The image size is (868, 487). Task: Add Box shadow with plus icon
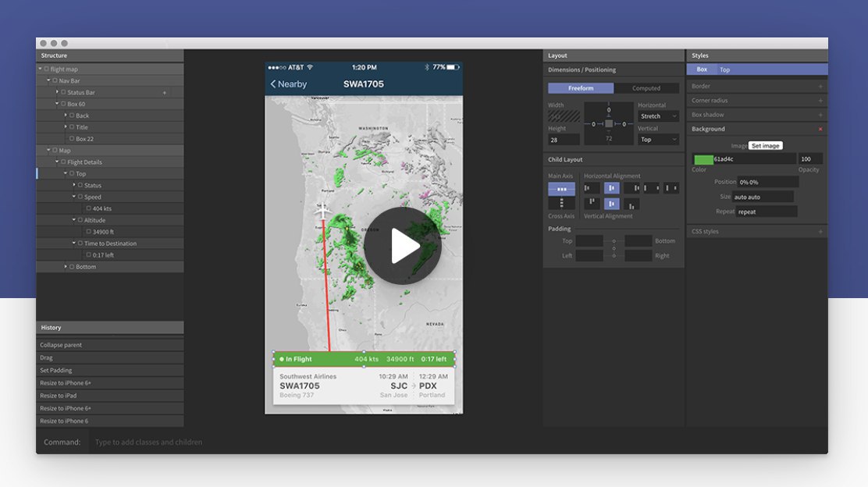click(x=820, y=115)
